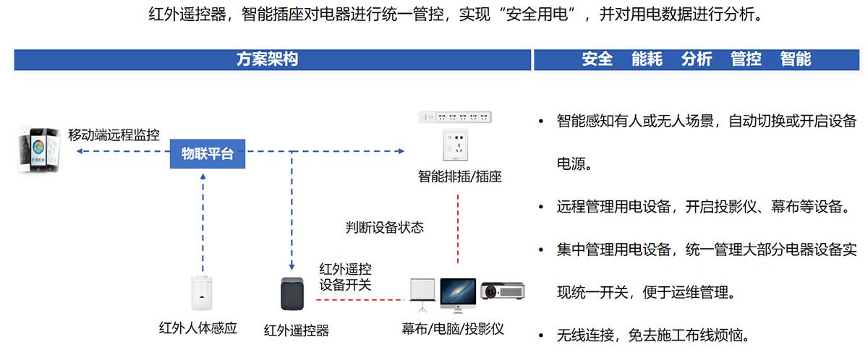
Task: Select the 方案架构 header bar
Action: pyautogui.click(x=267, y=59)
